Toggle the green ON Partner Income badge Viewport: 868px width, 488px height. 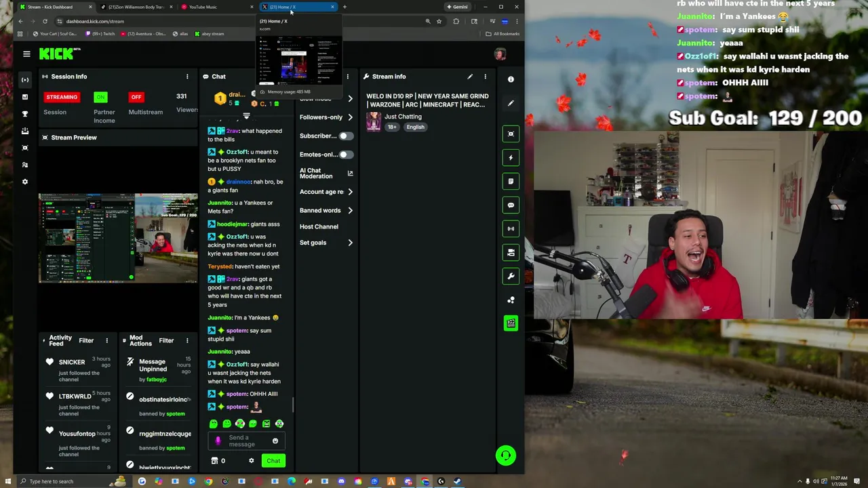click(100, 97)
